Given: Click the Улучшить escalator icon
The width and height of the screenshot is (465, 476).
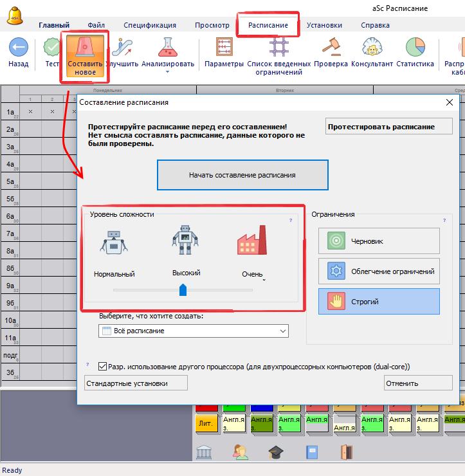Looking at the screenshot, I should point(122,48).
